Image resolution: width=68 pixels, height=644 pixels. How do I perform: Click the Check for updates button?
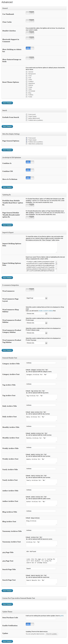coord(51,634)
